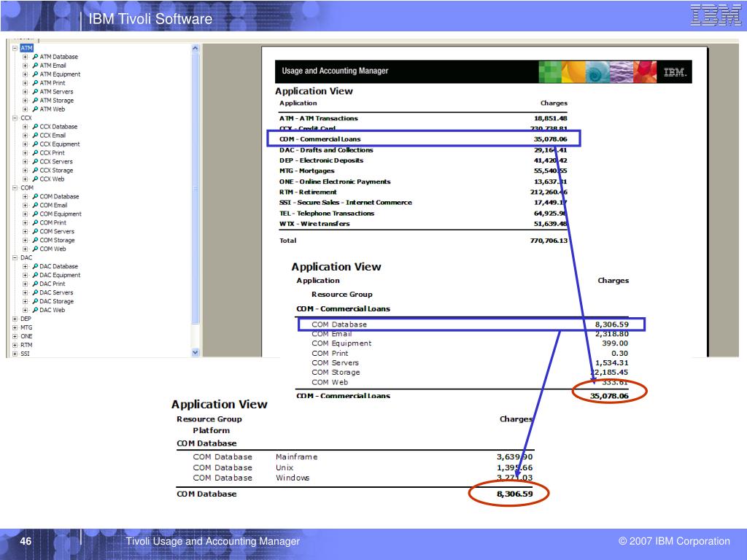This screenshot has width=747, height=560.
Task: Click the total charges value 770,706.13
Action: point(549,241)
